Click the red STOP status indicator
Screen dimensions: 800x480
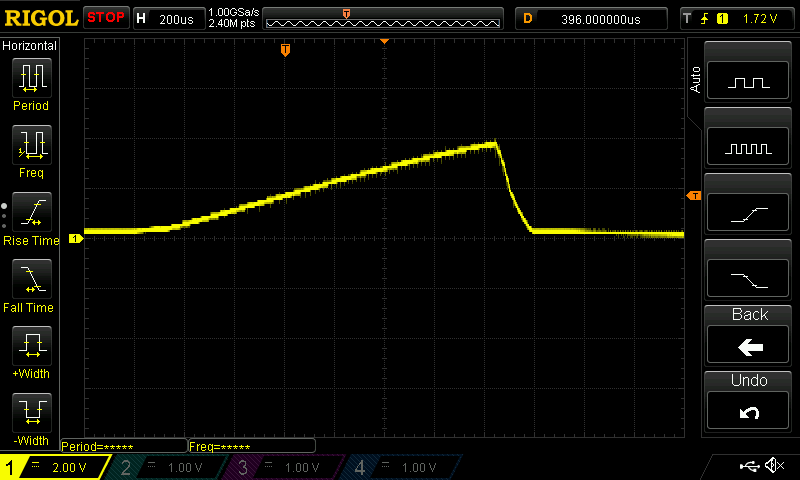106,18
